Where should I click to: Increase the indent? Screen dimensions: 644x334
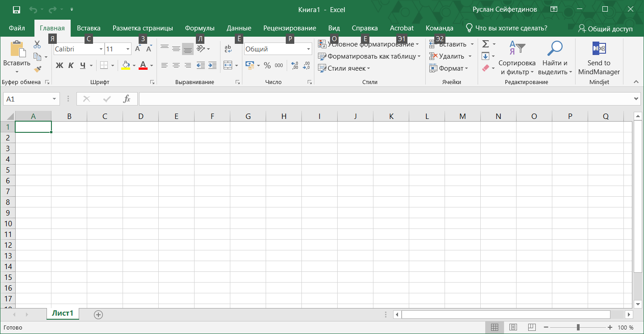(x=212, y=65)
